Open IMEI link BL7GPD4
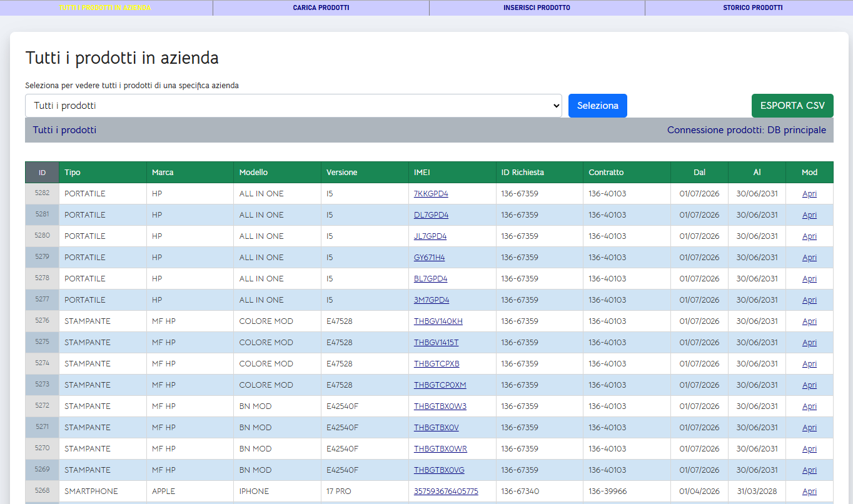The width and height of the screenshot is (853, 504). pyautogui.click(x=430, y=279)
